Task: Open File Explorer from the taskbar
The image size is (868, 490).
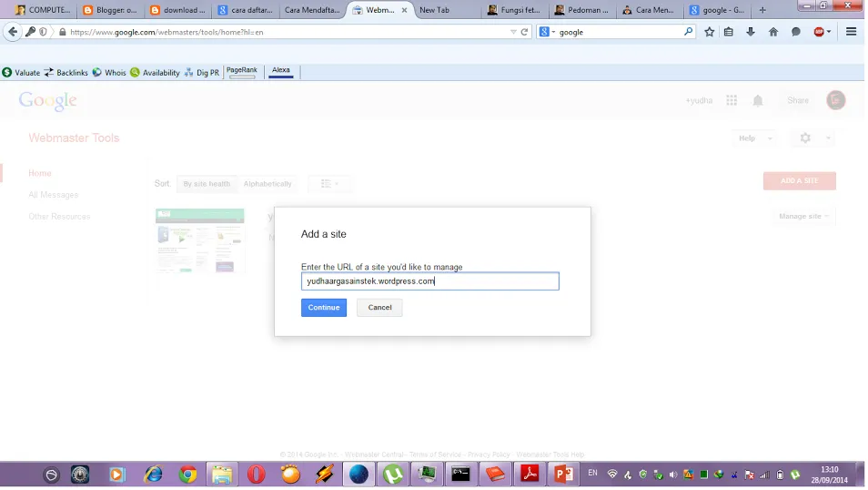Action: (222, 475)
